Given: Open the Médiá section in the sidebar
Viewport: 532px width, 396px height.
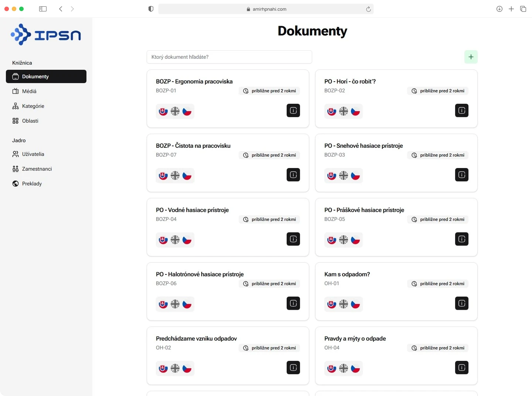Looking at the screenshot, I should [29, 91].
